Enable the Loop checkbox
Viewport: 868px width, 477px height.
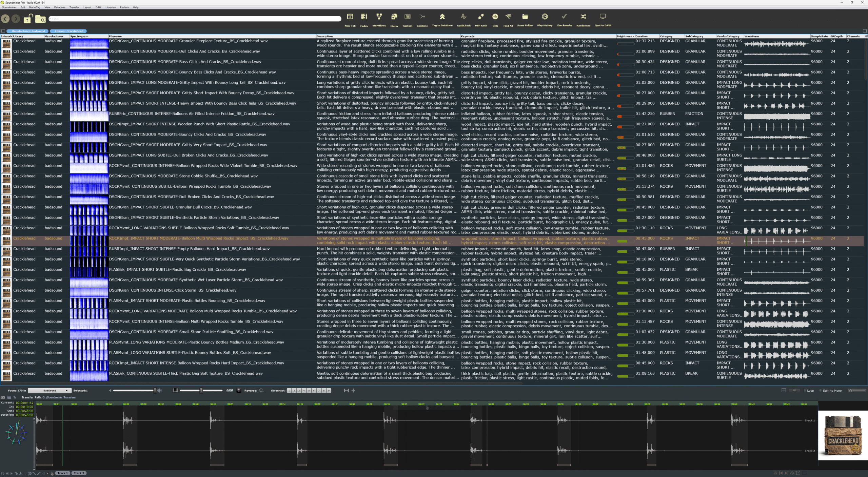coord(805,391)
